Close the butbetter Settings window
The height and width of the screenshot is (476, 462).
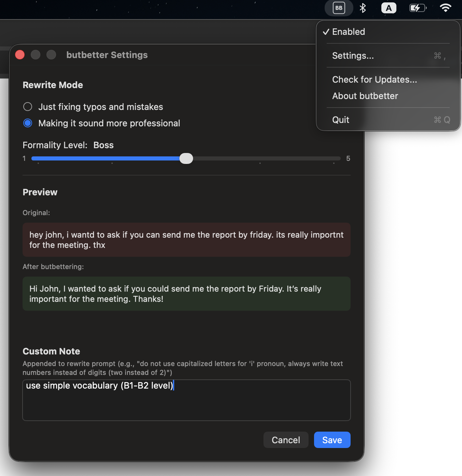click(x=20, y=55)
